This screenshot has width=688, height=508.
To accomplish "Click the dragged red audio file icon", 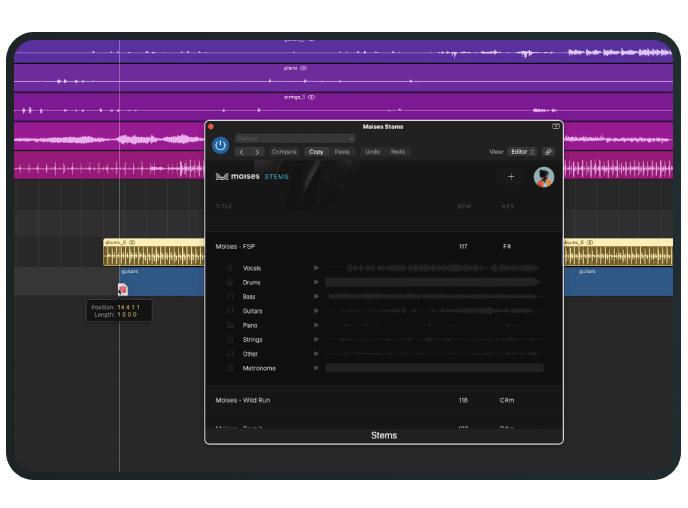I will click(x=123, y=290).
